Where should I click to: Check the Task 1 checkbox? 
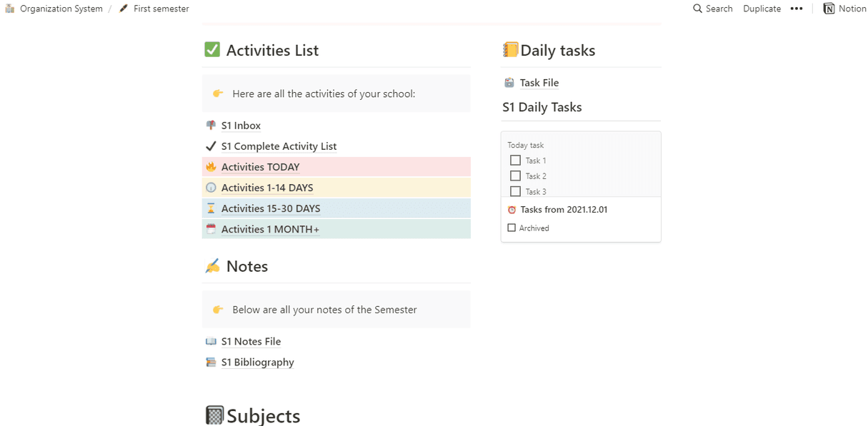516,160
